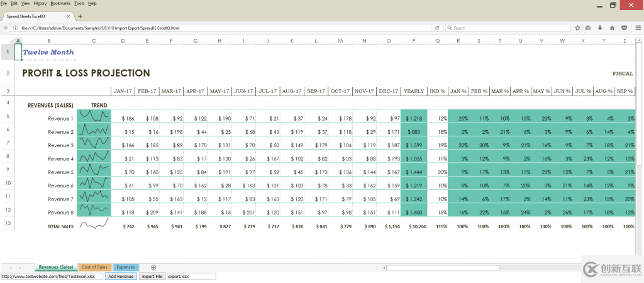Select the 115% cell in Total Sales row
Image resolution: width=644 pixels, height=283 pixels.
tap(438, 226)
